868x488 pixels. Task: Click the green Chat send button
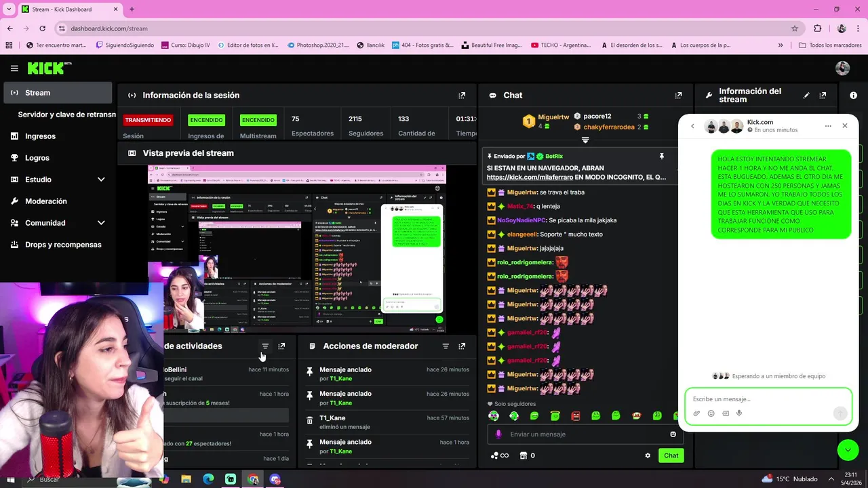click(671, 455)
